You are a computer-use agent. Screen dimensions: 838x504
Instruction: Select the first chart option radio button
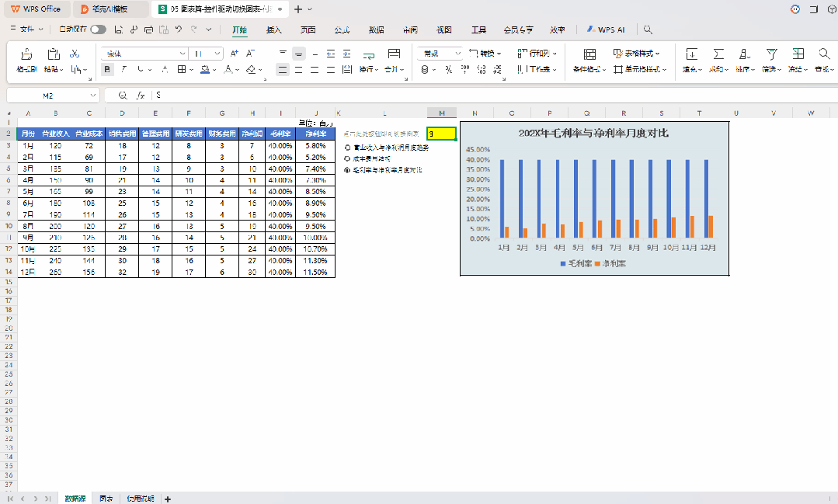[x=347, y=148]
